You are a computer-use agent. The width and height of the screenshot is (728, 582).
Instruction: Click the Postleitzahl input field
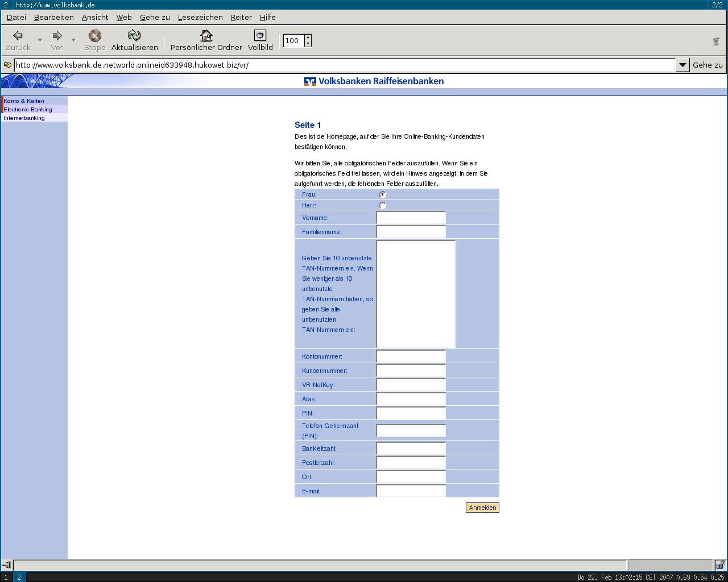[x=411, y=463]
